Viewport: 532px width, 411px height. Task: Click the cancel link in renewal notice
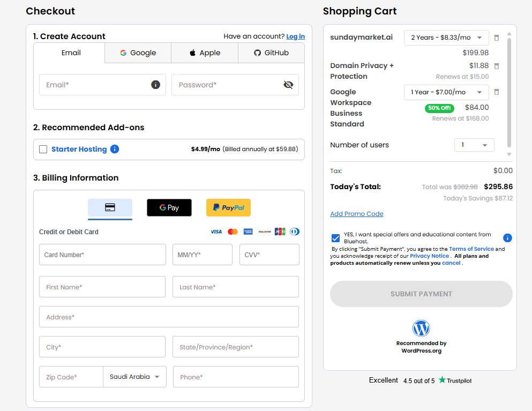(x=451, y=263)
